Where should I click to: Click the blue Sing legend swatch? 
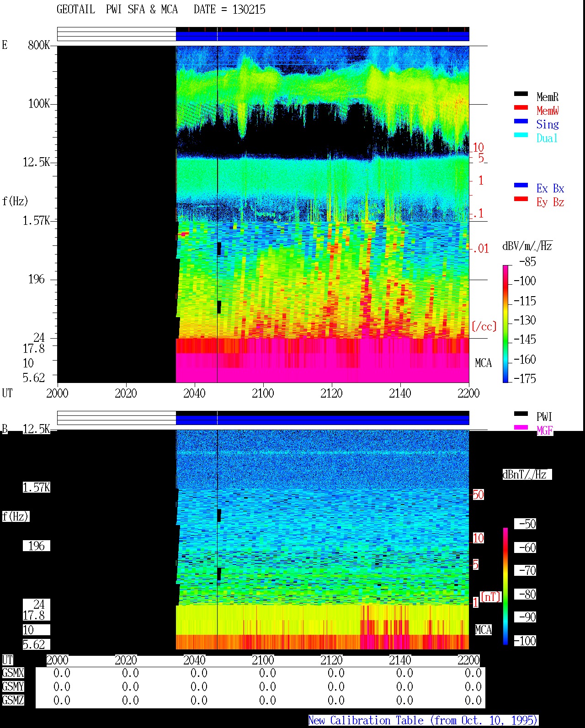(x=521, y=122)
